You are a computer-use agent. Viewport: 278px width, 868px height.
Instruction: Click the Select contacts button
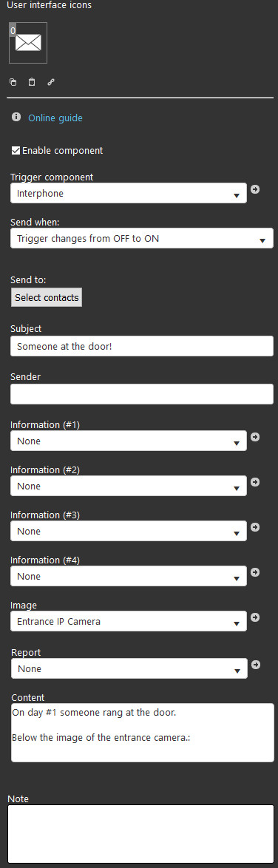(x=47, y=297)
